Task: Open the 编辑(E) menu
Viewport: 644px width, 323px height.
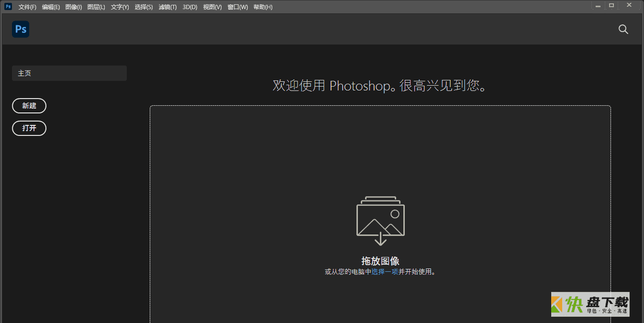Action: pos(51,7)
